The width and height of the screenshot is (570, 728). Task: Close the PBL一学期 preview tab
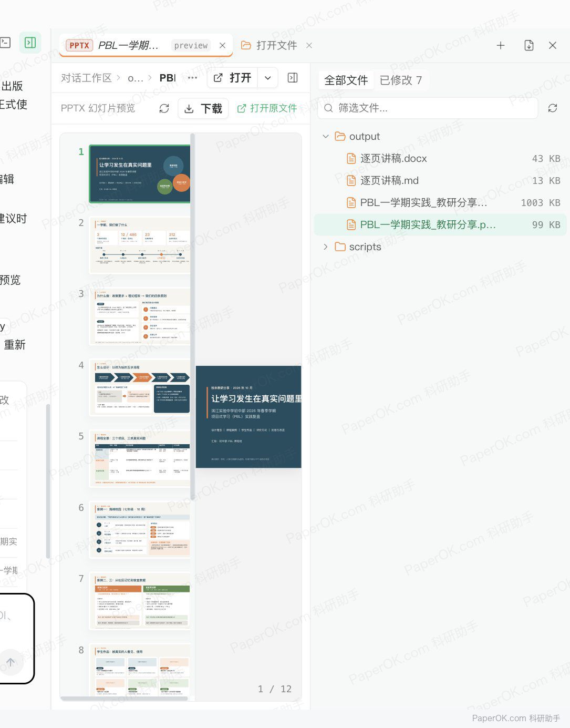click(223, 46)
